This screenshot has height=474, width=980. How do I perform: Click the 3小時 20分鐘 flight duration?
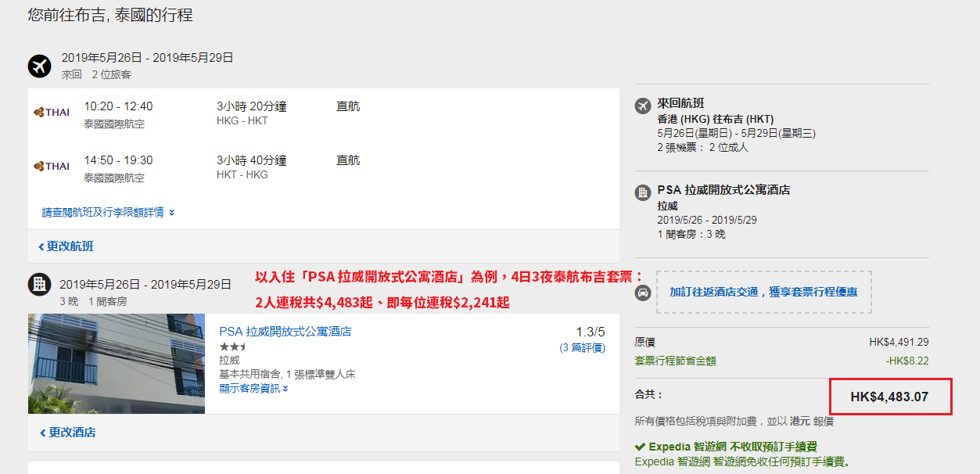click(252, 106)
